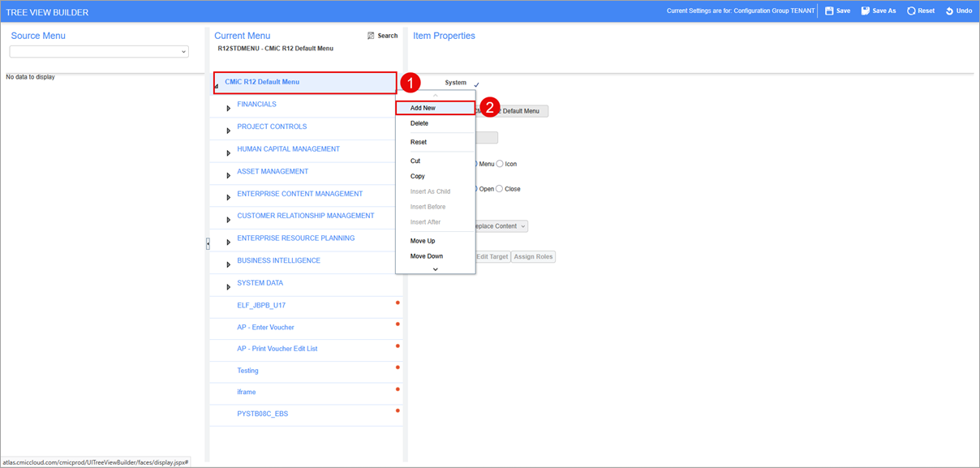Image resolution: width=980 pixels, height=468 pixels.
Task: Click the context menu's top scroll chevron
Action: click(x=436, y=96)
